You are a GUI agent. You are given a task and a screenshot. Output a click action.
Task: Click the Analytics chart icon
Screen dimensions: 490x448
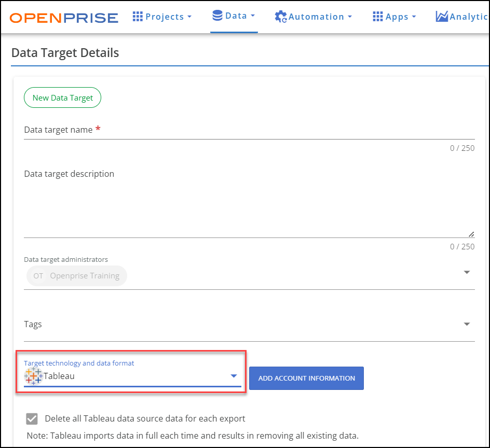442,17
